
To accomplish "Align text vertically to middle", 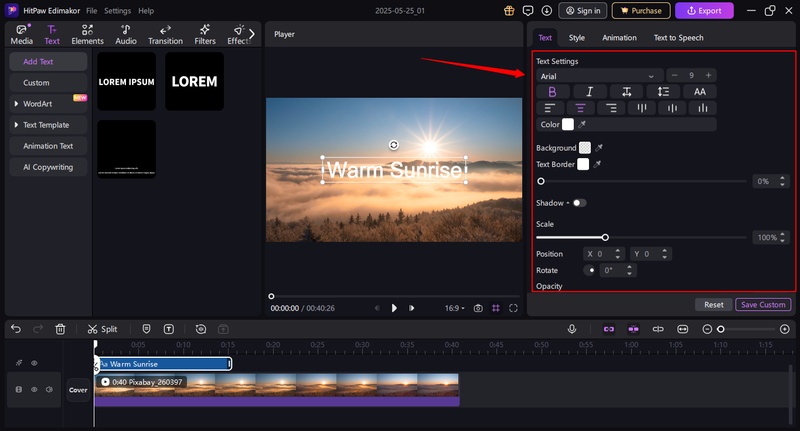I will pos(672,108).
